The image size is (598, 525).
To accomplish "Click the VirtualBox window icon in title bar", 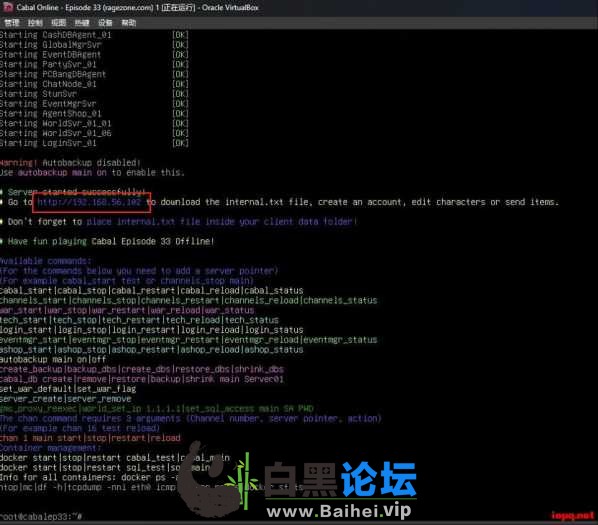I will pyautogui.click(x=7, y=7).
